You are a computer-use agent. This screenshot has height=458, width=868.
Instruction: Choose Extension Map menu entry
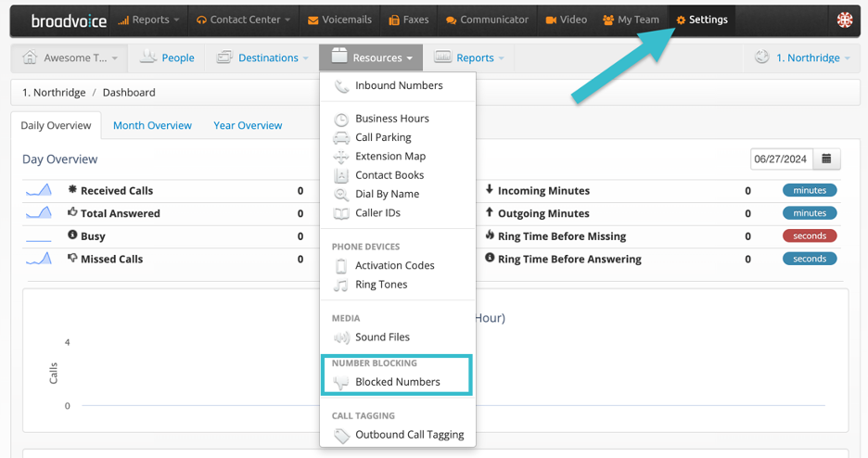(x=390, y=156)
